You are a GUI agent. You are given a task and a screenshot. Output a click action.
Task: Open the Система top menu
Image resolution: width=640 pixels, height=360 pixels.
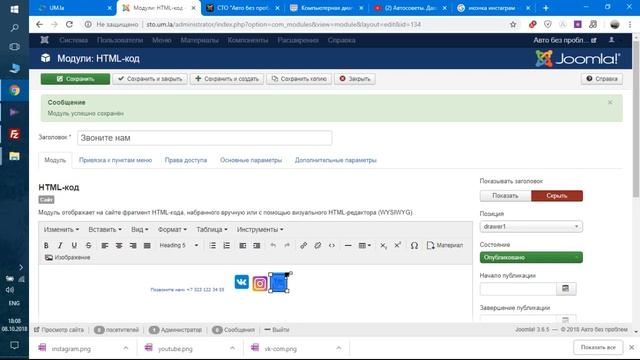pyautogui.click(x=73, y=40)
